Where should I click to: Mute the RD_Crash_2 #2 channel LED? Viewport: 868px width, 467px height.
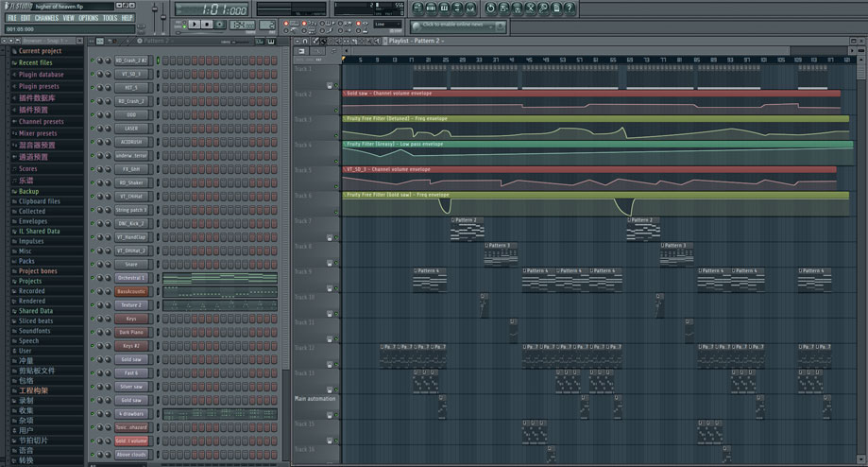click(92, 60)
